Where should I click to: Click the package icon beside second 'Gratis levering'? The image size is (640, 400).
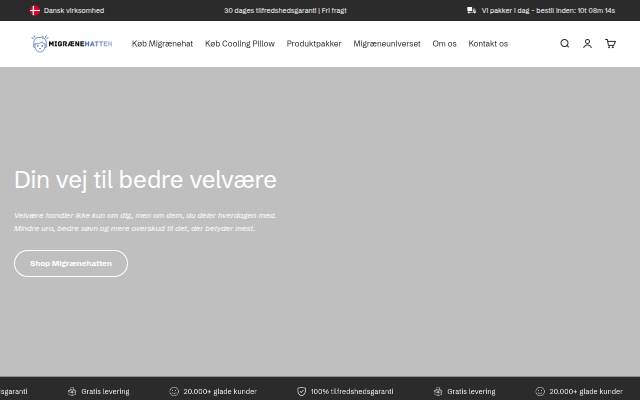click(x=438, y=391)
